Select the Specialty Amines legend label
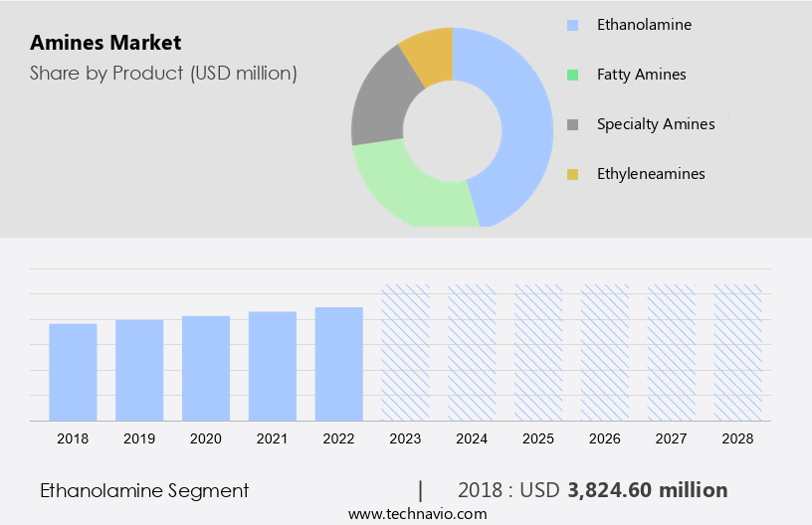Image resolution: width=812 pixels, height=525 pixels. click(x=655, y=124)
